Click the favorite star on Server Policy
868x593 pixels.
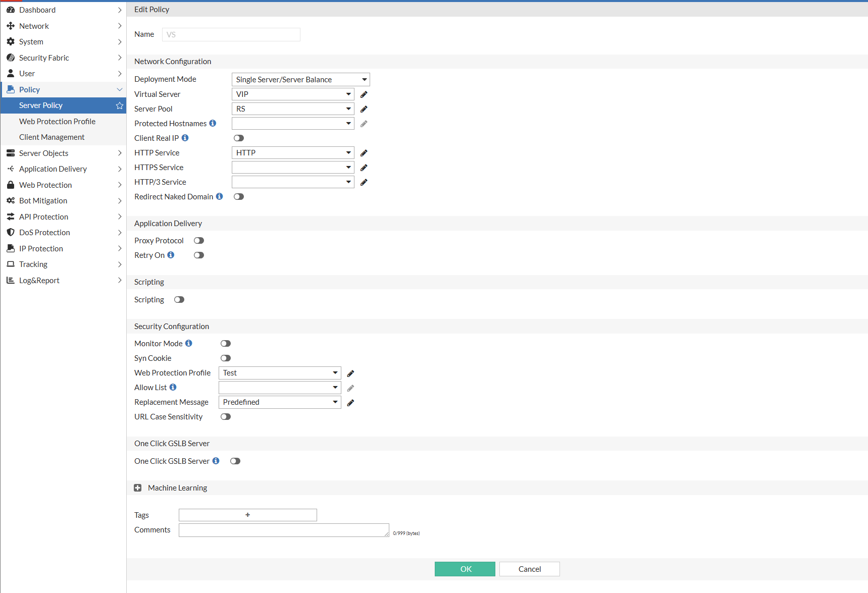[120, 105]
